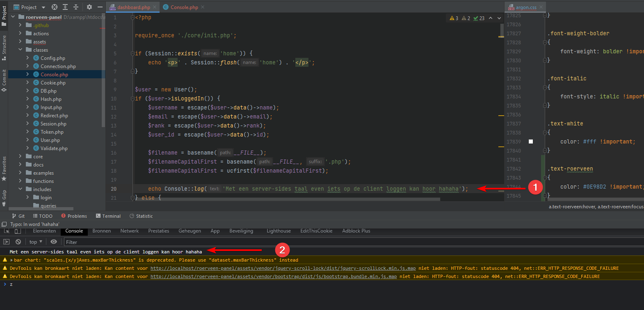The width and height of the screenshot is (644, 310).
Task: Click the inspect element picker icon in DevTools
Action: click(7, 231)
